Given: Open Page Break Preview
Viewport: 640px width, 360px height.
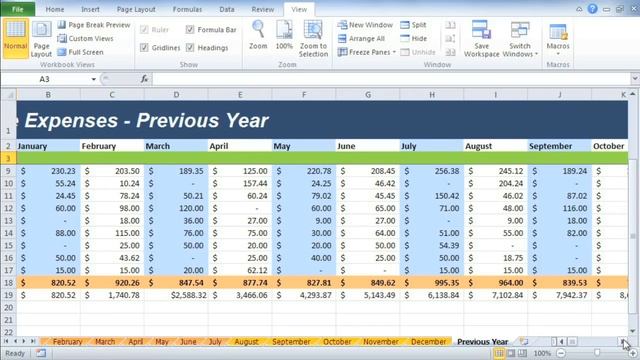Looking at the screenshot, I should (94, 25).
